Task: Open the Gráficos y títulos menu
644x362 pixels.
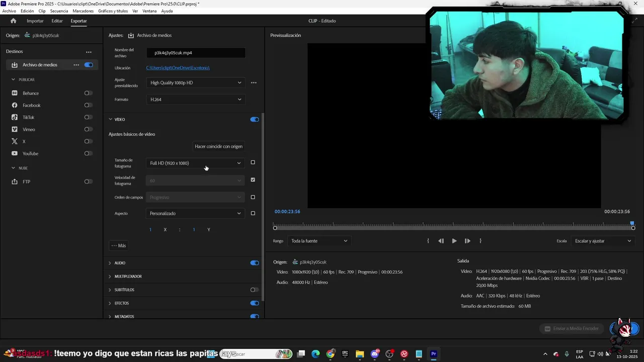Action: [x=113, y=11]
